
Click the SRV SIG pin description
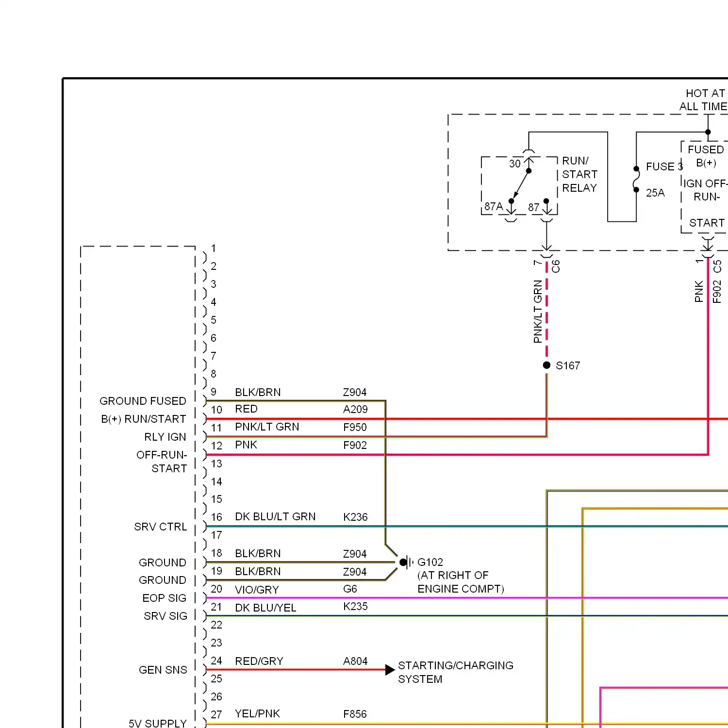click(165, 616)
